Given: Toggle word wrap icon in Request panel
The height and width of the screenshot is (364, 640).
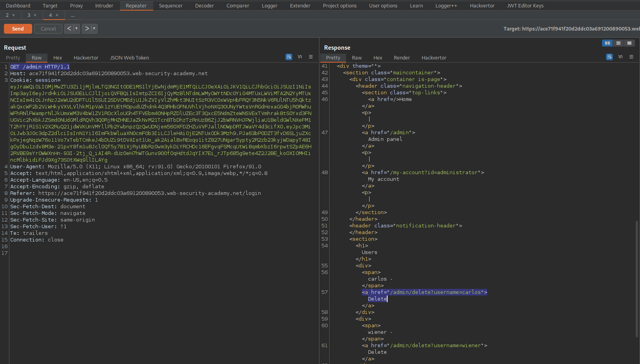Looking at the screenshot, I should [289, 57].
